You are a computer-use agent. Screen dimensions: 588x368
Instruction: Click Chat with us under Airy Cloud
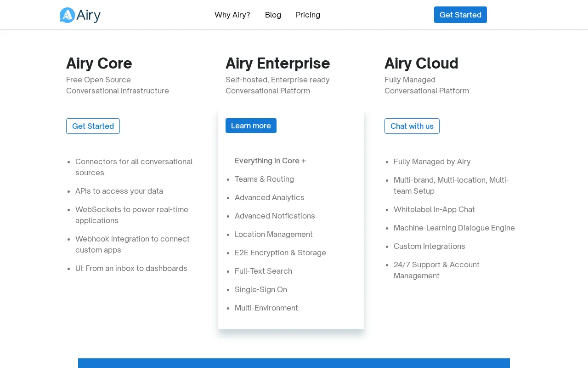tap(412, 126)
